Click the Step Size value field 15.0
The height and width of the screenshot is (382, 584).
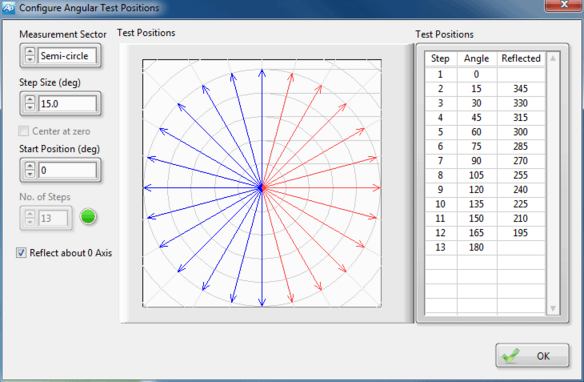(x=67, y=104)
